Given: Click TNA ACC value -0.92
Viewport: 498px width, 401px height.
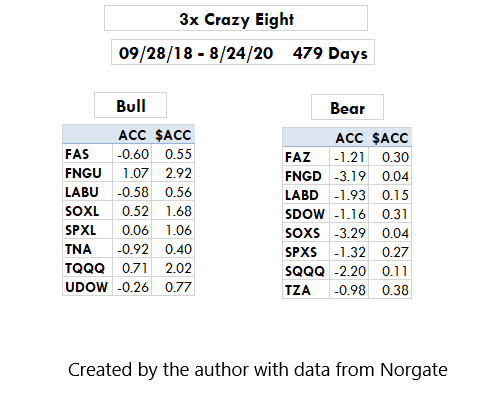Looking at the screenshot, I should point(132,248).
